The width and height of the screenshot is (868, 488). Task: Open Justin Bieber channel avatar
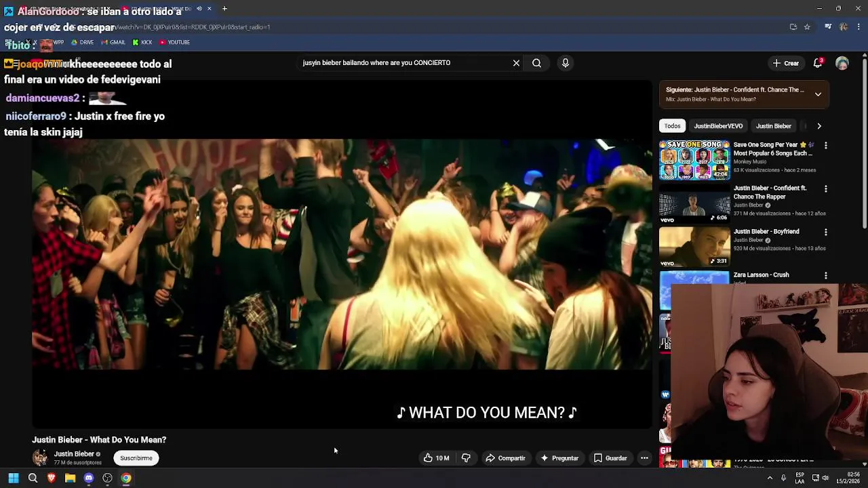[40, 458]
